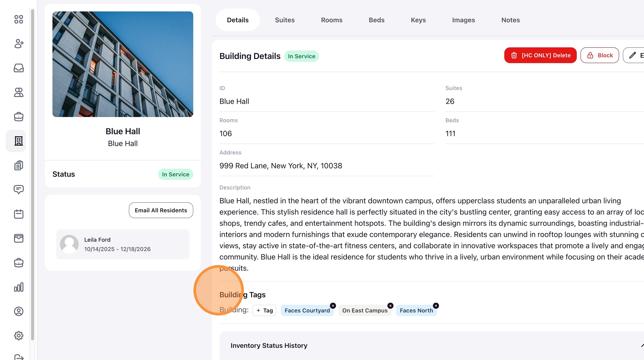Select the buildings sidebar icon

click(19, 141)
